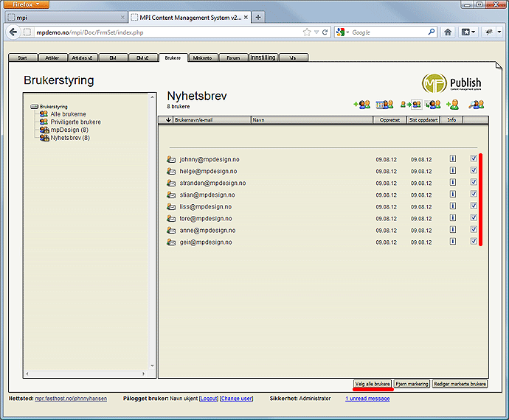The image size is (509, 420).
Task: Bookmark page with the star icon
Action: tap(307, 32)
